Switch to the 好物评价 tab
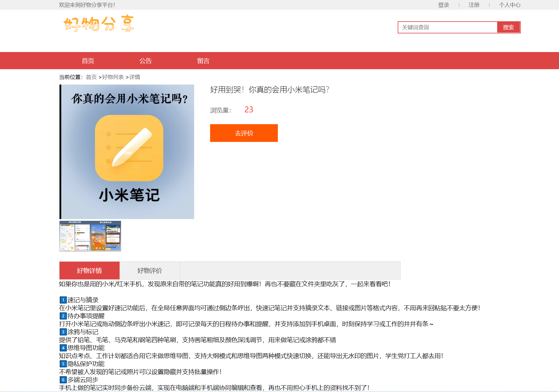The height and width of the screenshot is (392, 559). point(150,270)
